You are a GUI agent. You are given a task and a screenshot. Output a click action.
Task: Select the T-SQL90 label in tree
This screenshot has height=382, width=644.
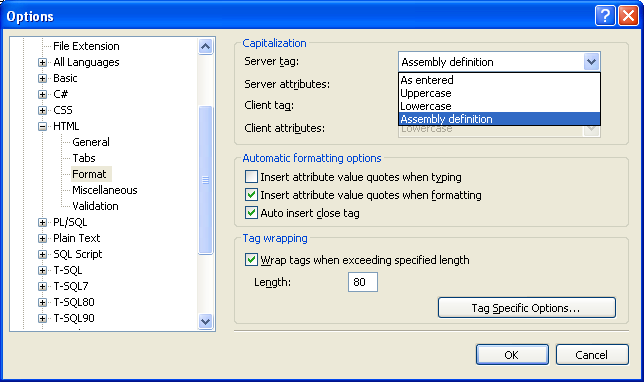click(74, 318)
